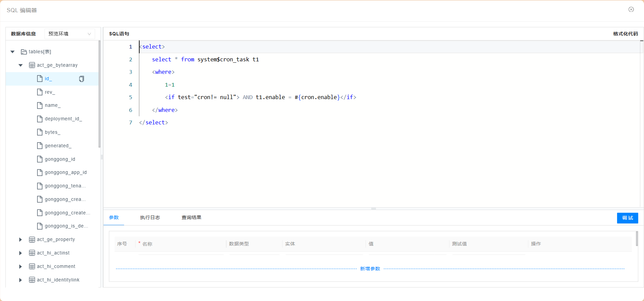Click the act_ge_property table icon
644x301 pixels.
[x=32, y=240]
